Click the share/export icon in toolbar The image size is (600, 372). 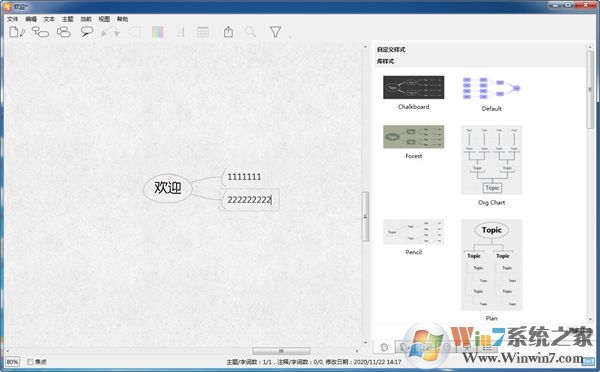[228, 32]
